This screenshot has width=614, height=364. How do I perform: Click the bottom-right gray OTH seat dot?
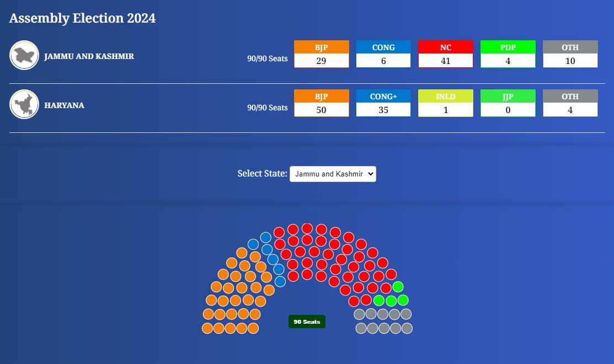(x=407, y=328)
